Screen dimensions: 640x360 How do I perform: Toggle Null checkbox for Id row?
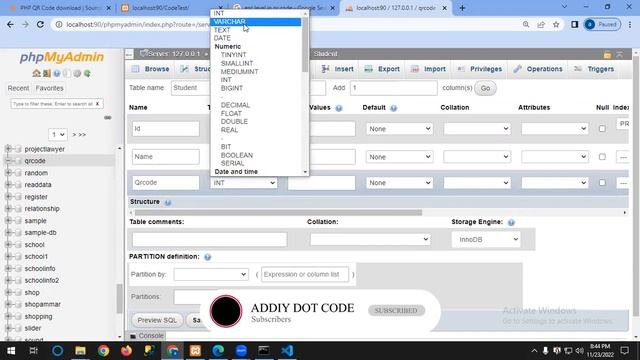[x=602, y=129]
